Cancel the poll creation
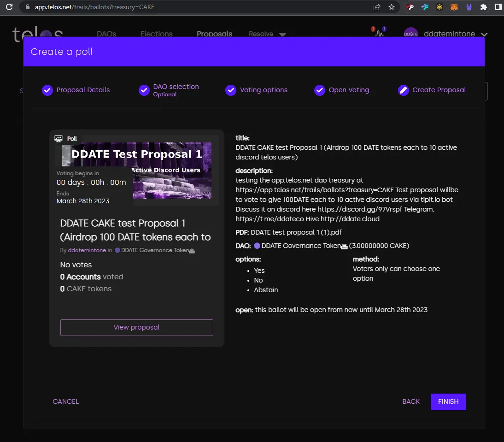Image resolution: width=504 pixels, height=442 pixels. (65, 401)
